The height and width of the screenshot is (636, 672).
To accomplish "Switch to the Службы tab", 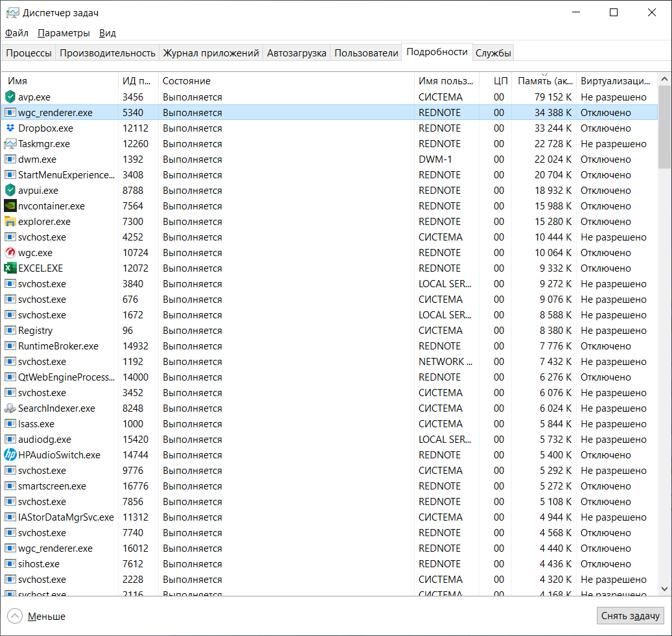I will (x=493, y=53).
